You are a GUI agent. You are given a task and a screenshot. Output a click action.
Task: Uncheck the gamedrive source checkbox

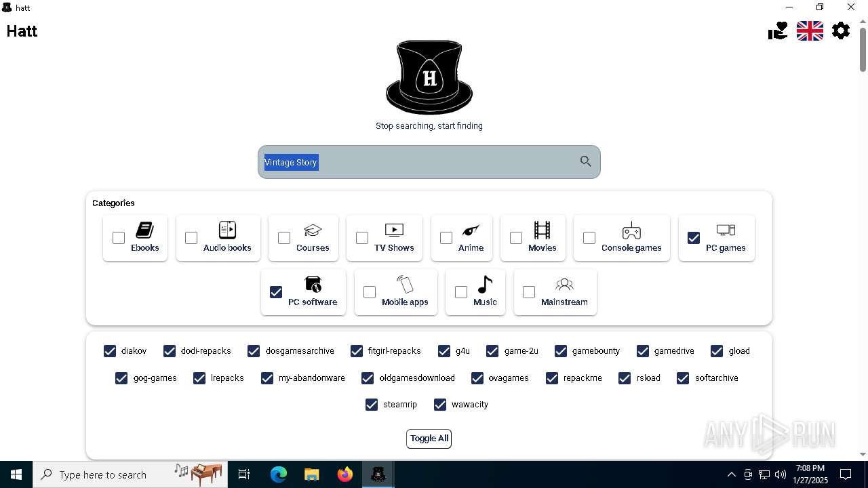[643, 351]
